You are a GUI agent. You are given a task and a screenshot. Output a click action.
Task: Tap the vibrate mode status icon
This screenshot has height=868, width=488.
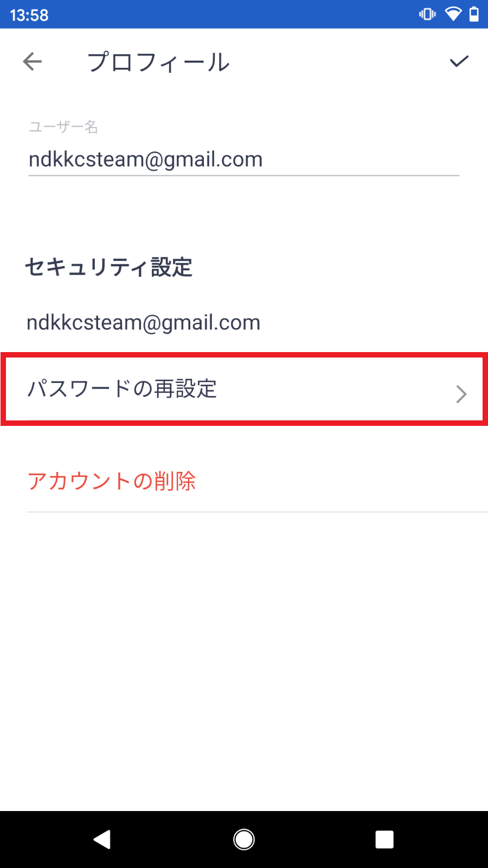427,14
